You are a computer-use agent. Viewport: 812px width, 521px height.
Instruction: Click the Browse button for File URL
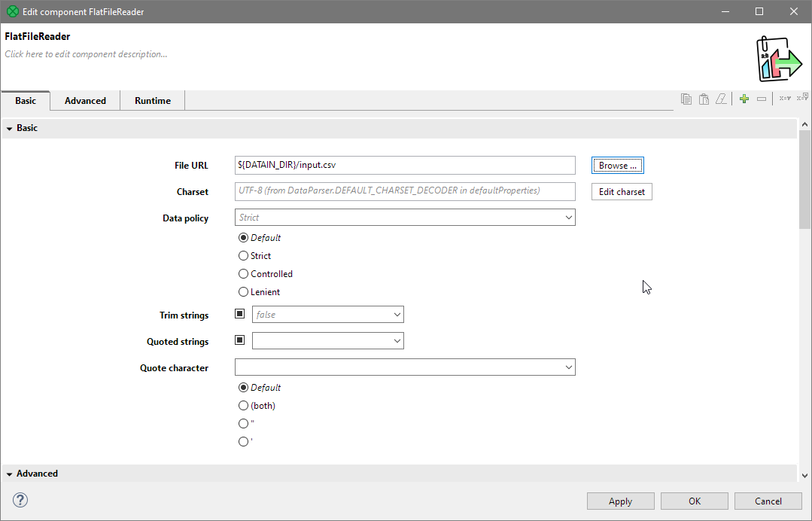tap(617, 165)
